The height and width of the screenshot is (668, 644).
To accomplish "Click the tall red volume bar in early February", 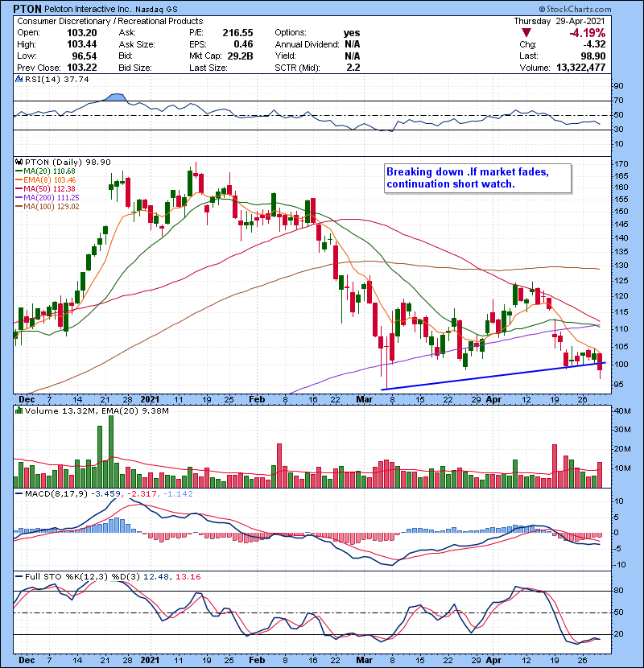I will pos(279,466).
